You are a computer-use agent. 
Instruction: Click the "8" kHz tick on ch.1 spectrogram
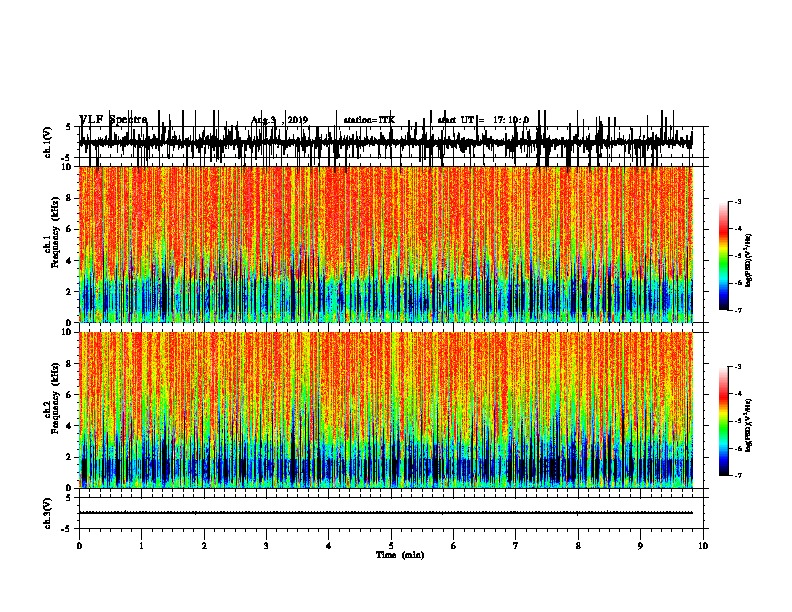click(x=69, y=198)
